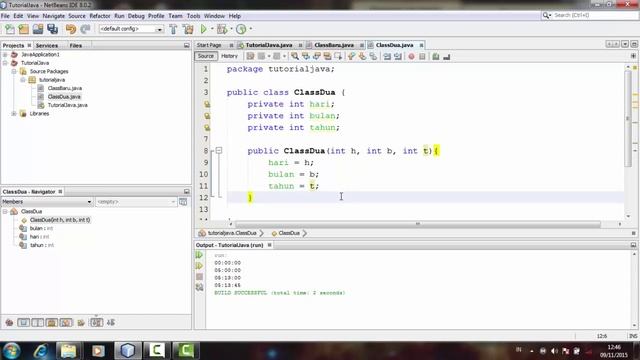The image size is (640, 360).
Task: Click tutorialjava.ClassDua breadcrumb
Action: click(232, 233)
